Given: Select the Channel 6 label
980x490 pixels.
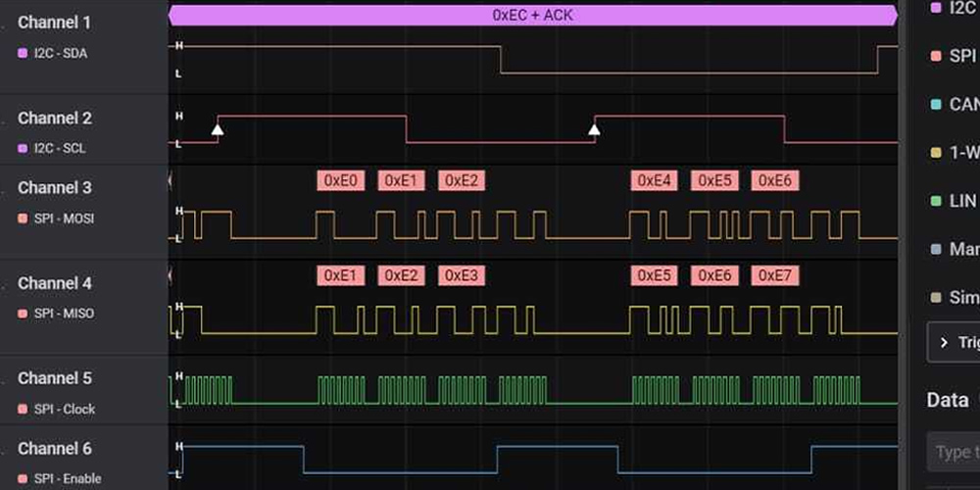Looking at the screenshot, I should pos(55,448).
